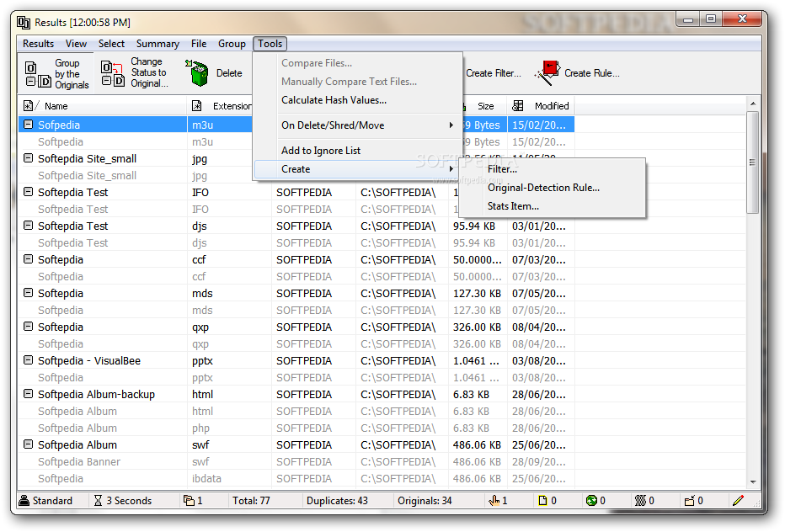The image size is (785, 532).
Task: Collapse the Softepdia Test IFO group
Action: point(29,192)
